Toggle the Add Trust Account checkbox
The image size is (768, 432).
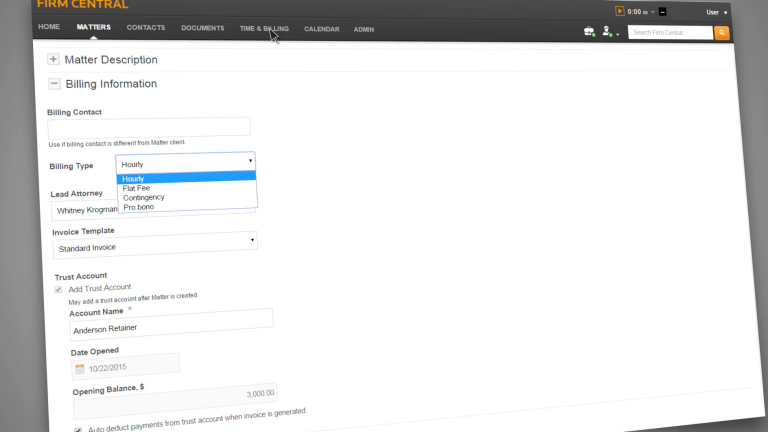[x=58, y=289]
